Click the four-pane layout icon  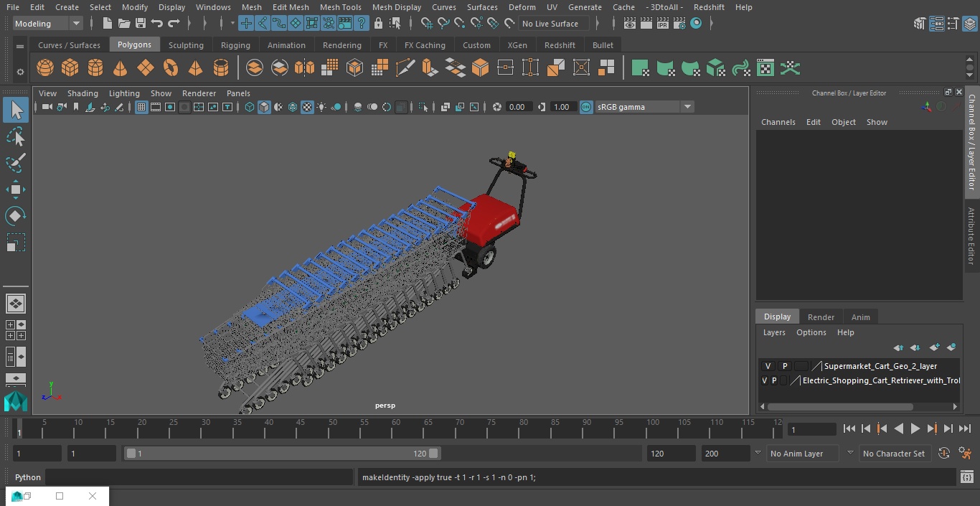16,330
